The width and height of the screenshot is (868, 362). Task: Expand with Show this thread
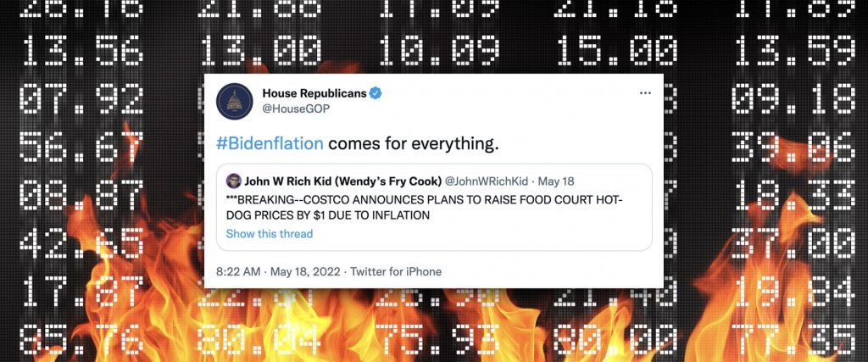(269, 234)
